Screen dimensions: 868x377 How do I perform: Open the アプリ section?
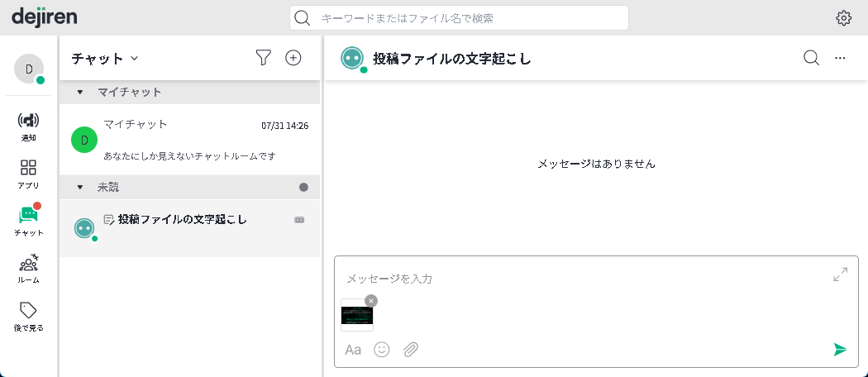28,174
